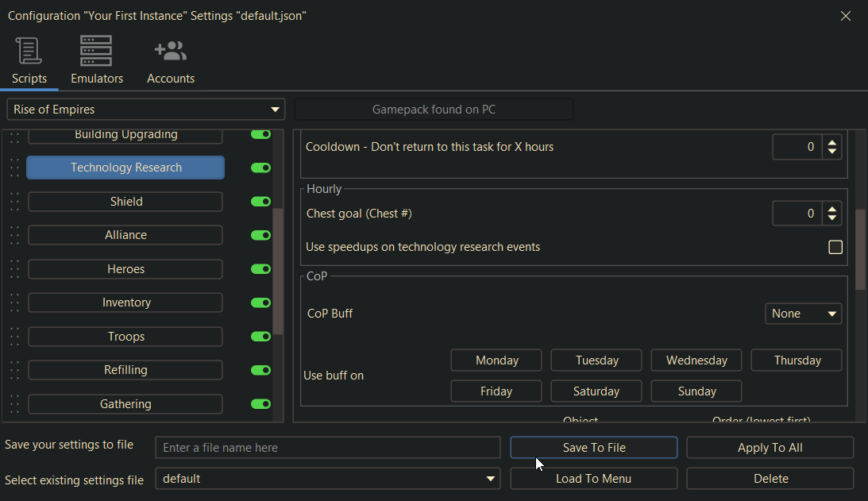Click Apply To All
Viewport: 868px width, 501px height.
click(770, 447)
